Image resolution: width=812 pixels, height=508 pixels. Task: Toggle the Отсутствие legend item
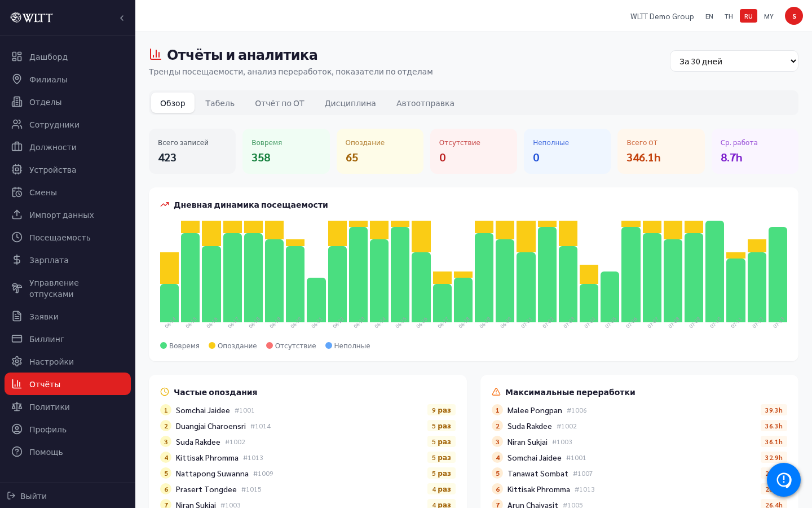coord(291,345)
